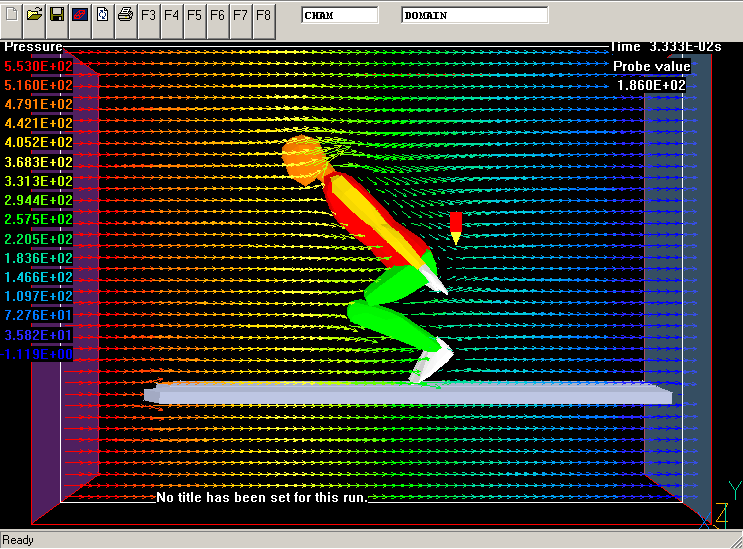Click the Probe value label
743x549 pixels.
[651, 67]
